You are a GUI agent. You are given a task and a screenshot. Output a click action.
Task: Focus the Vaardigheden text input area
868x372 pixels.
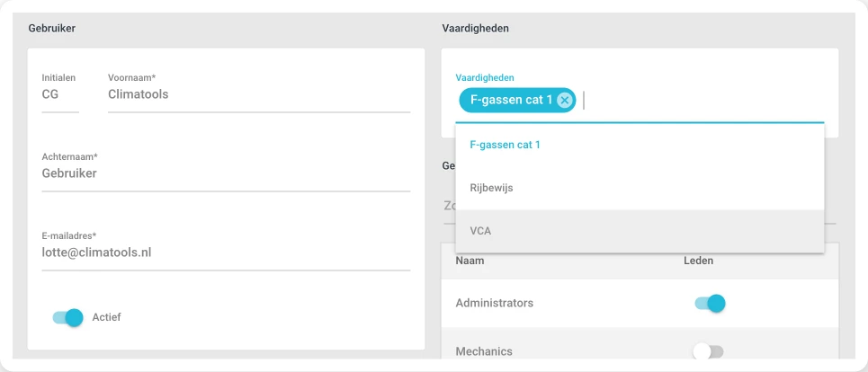click(x=703, y=101)
